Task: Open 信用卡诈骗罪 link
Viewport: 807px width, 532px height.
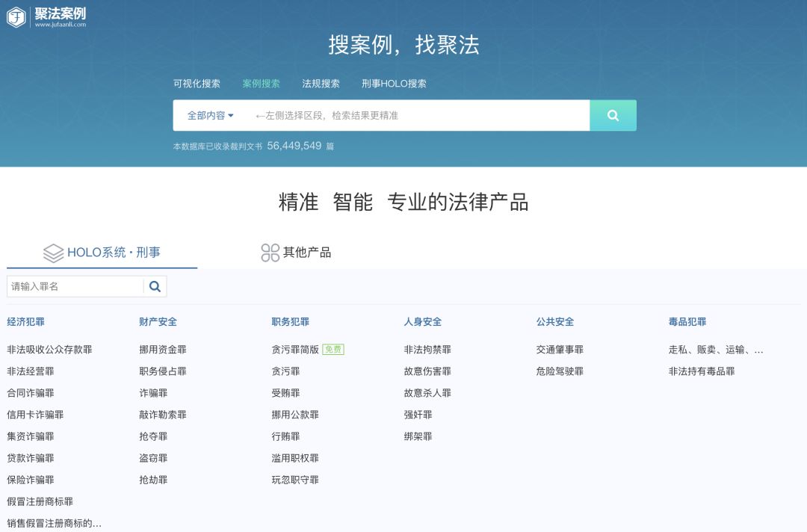Action: tap(35, 414)
